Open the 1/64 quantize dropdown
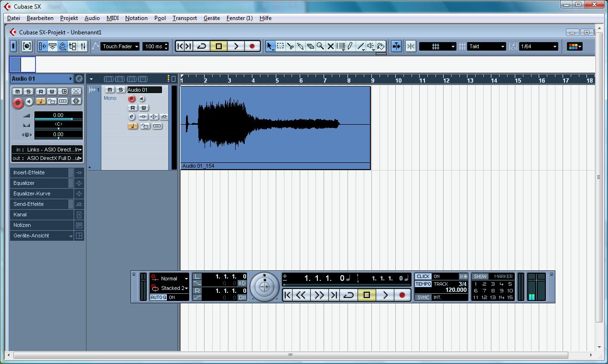The height and width of the screenshot is (364, 608). [x=539, y=46]
